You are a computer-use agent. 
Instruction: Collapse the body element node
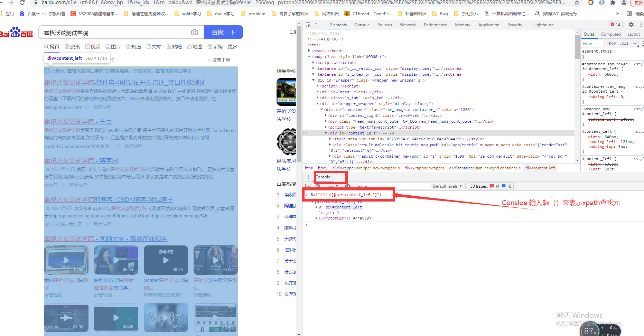(x=309, y=57)
